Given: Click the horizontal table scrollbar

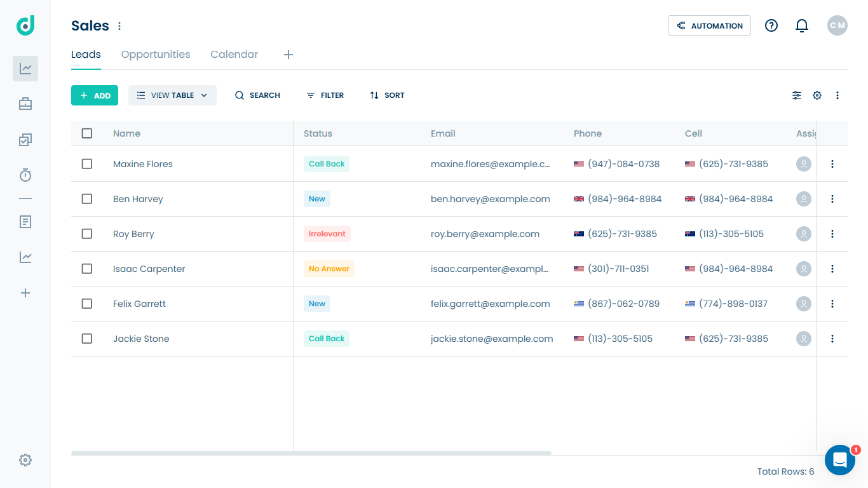Looking at the screenshot, I should click(x=311, y=453).
